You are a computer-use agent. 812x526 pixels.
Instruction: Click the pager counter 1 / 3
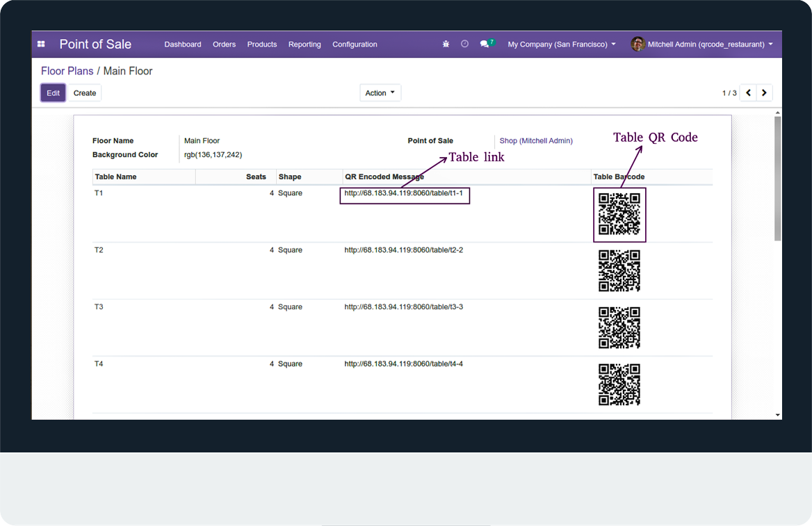tap(729, 93)
